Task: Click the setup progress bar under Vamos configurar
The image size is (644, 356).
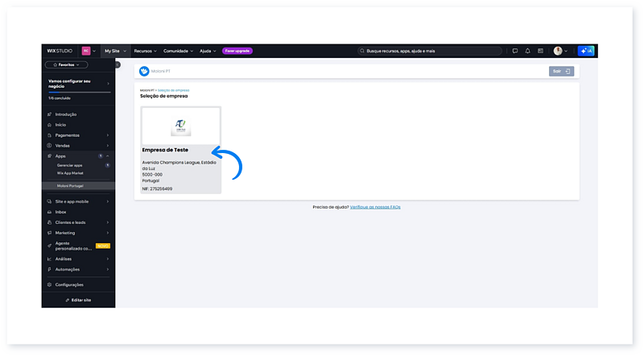Action: click(78, 92)
